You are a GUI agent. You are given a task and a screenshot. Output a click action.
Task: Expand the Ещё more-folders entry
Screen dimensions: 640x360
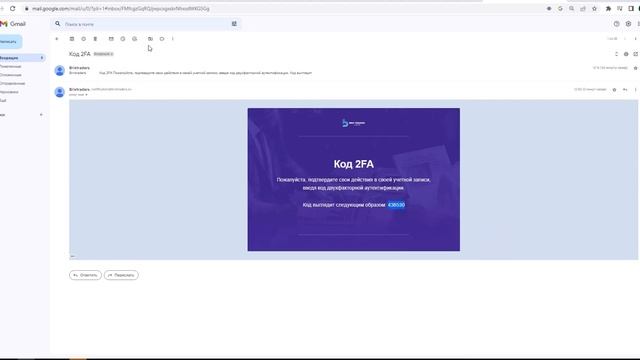pos(3,100)
